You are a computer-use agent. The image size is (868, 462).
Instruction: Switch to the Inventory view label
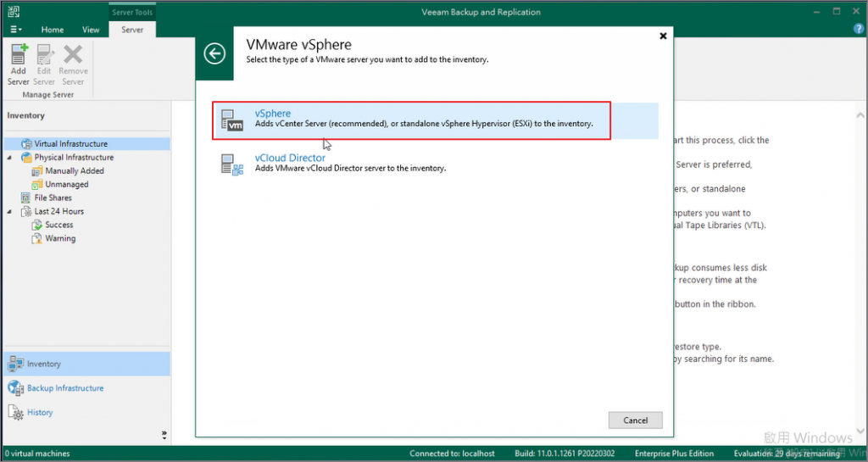point(44,364)
